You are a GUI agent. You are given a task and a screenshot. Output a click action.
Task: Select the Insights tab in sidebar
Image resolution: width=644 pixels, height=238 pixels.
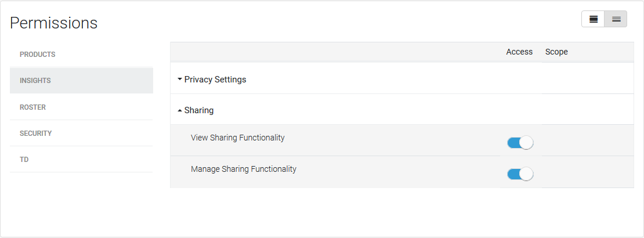click(x=35, y=81)
